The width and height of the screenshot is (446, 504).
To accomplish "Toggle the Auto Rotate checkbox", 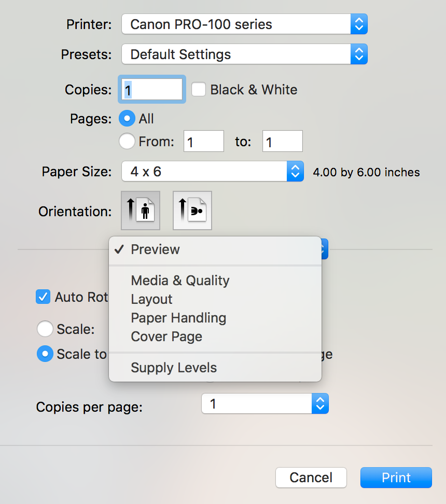I will point(43,297).
